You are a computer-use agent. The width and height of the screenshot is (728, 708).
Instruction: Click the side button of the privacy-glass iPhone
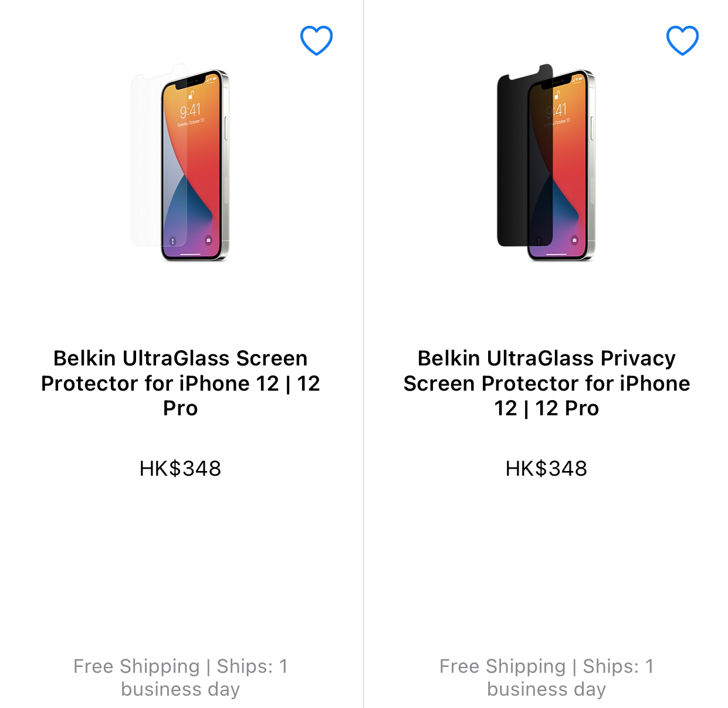(x=592, y=128)
